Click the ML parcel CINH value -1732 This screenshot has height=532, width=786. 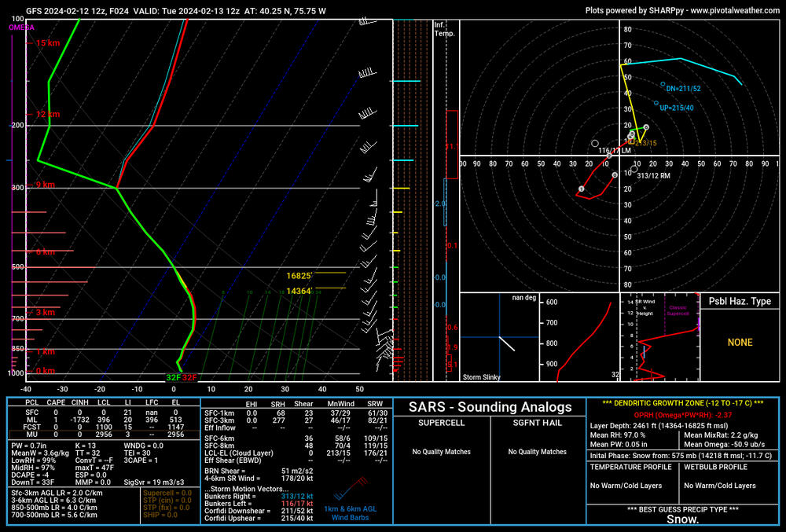(79, 420)
